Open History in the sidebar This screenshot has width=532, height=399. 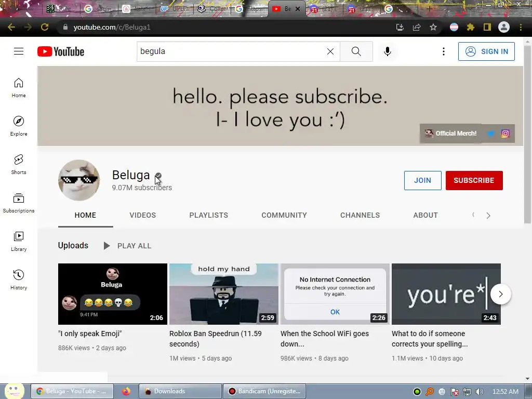coord(19,280)
